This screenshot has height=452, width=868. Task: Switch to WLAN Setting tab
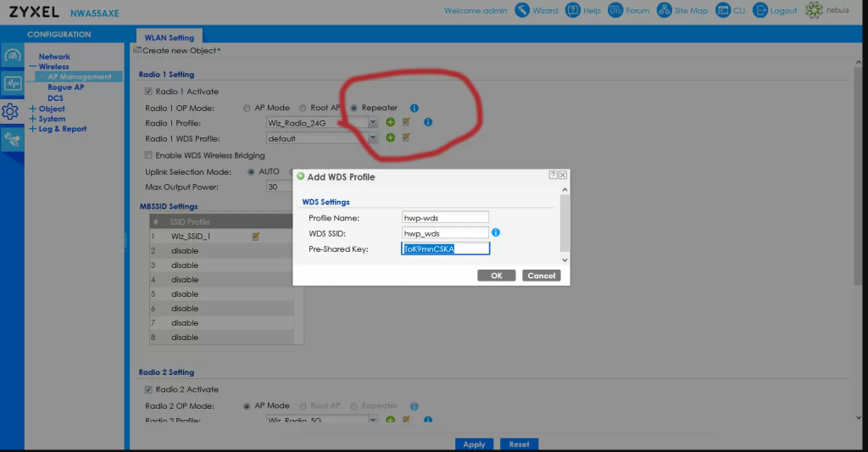coord(169,37)
